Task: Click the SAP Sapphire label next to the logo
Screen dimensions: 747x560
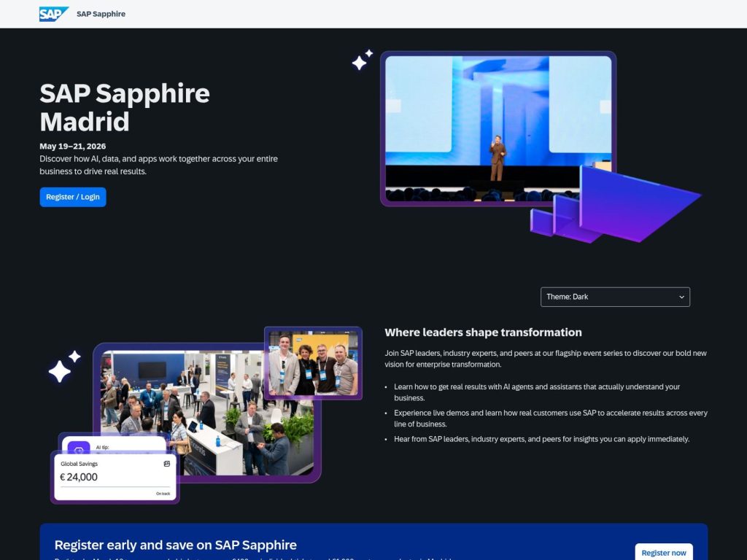Action: click(x=101, y=13)
